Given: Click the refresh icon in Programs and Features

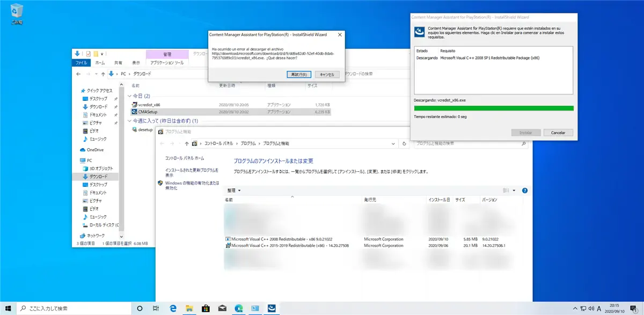Looking at the screenshot, I should (x=405, y=144).
